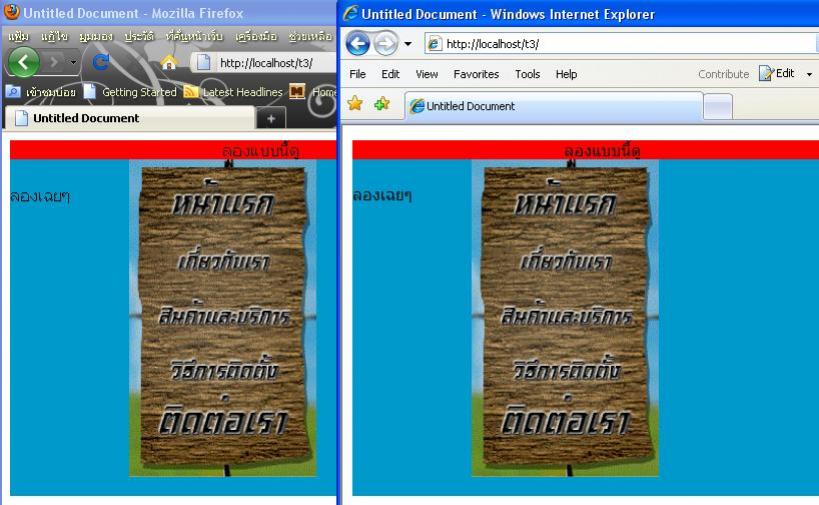Reload the page in Firefox
The image size is (819, 505).
point(100,62)
